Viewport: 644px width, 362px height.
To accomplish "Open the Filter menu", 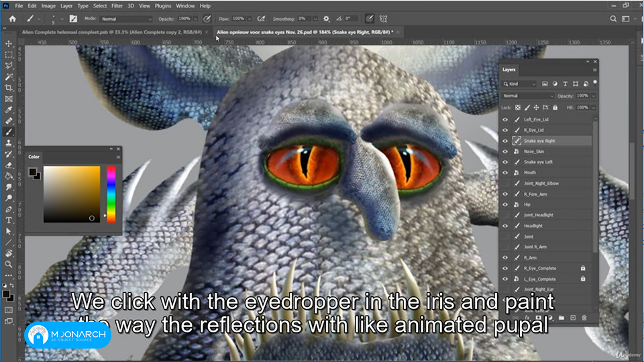I will tap(117, 6).
